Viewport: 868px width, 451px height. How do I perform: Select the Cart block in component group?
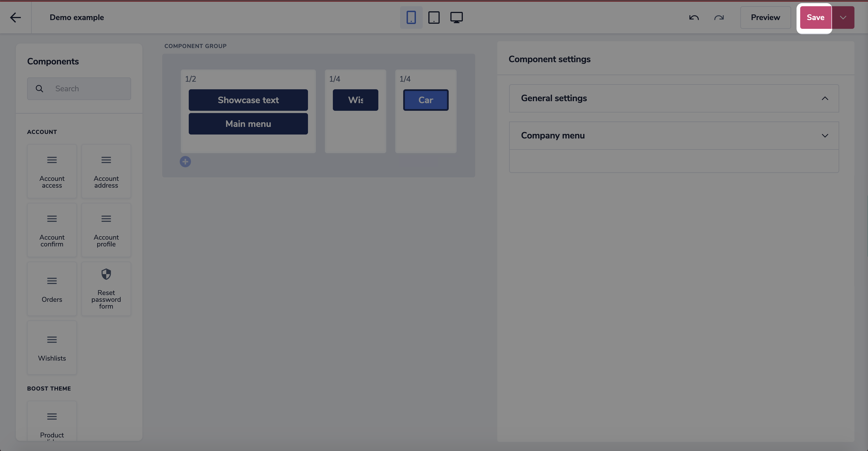point(426,100)
